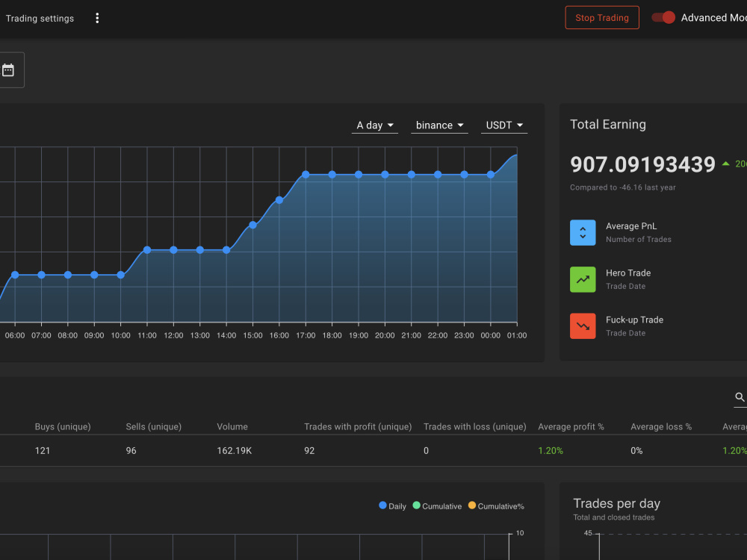
Task: Click the 'Average profit %' column header
Action: (x=571, y=426)
